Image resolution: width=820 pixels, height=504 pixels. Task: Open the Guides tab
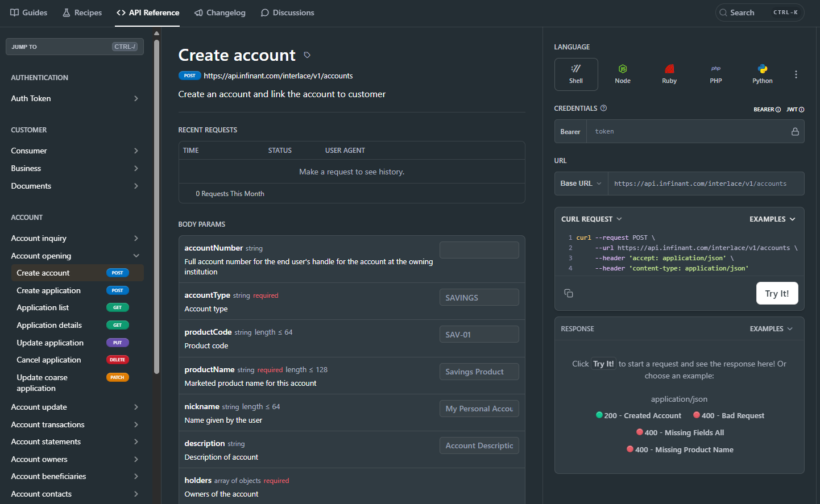tap(28, 13)
